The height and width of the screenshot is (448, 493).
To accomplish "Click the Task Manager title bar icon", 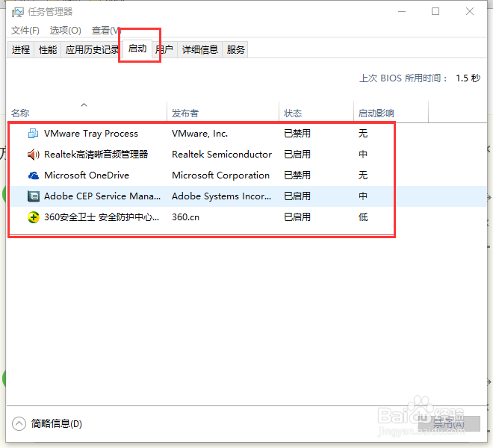I will click(x=18, y=12).
